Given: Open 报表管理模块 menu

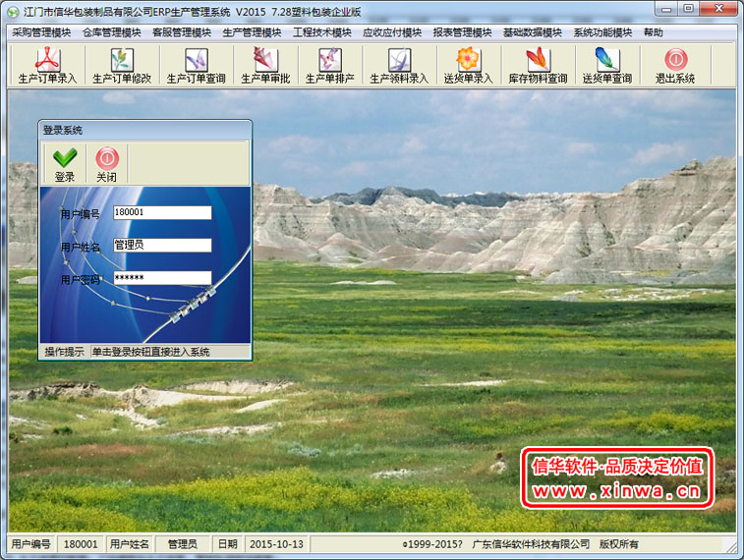Looking at the screenshot, I should click(x=463, y=32).
